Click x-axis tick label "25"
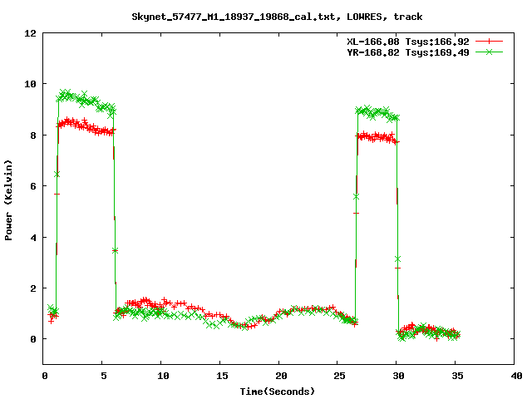Viewport: 532px width, 399px height. 340,376
